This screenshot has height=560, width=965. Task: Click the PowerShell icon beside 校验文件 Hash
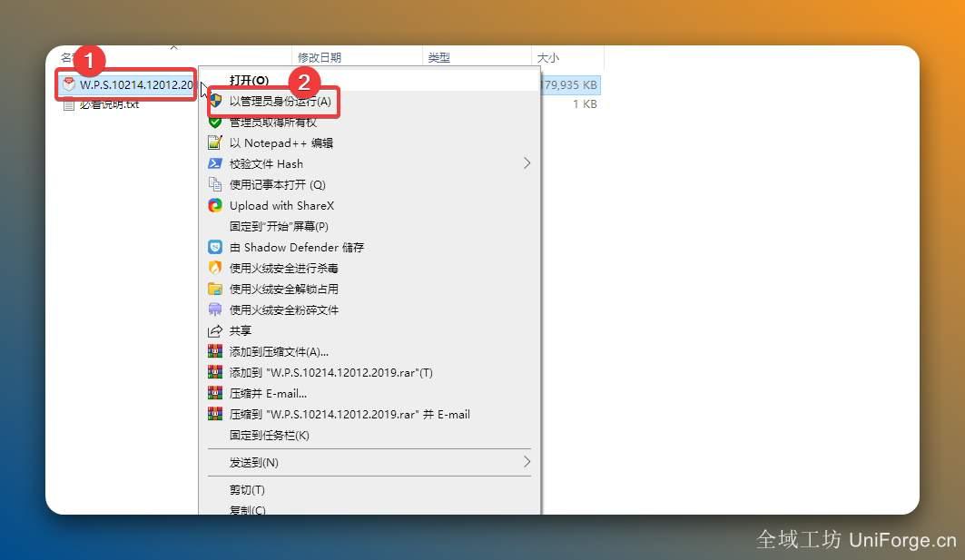215,163
